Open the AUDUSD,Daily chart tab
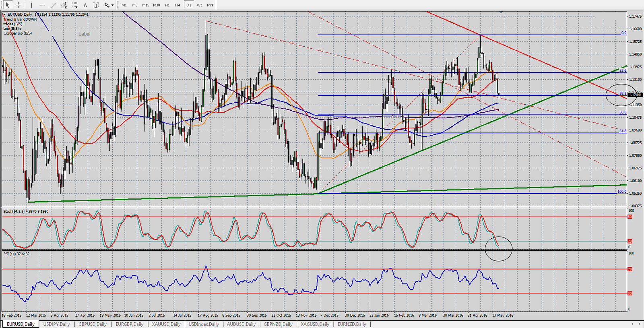The width and height of the screenshot is (644, 328). (x=241, y=324)
